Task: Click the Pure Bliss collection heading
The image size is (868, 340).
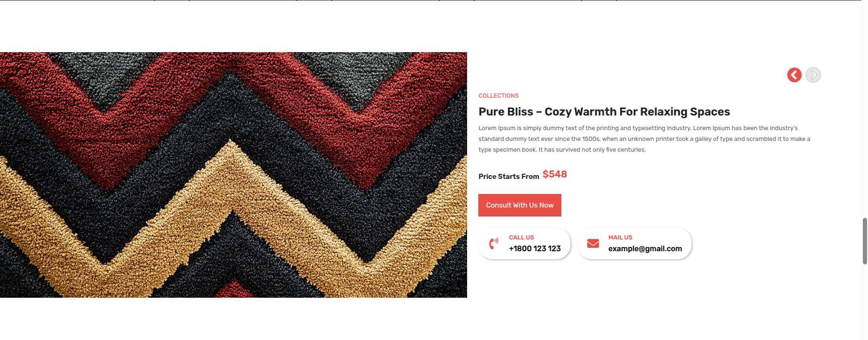Action: pyautogui.click(x=604, y=112)
